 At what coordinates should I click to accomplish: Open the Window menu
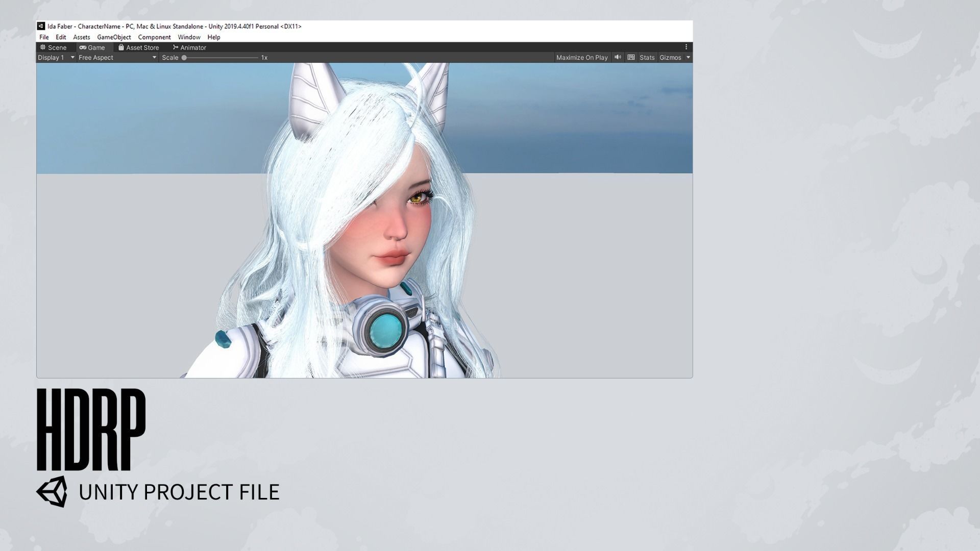point(189,37)
